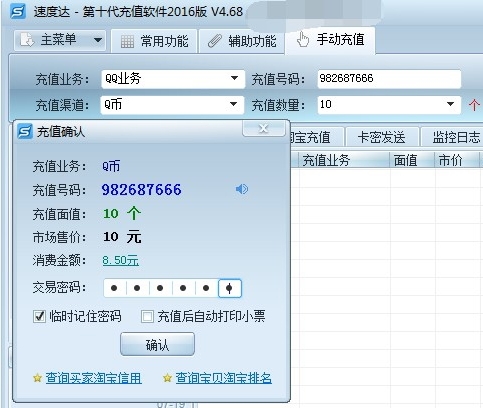Screen dimensions: 483x408
Task: Click the Q币 value in dialog
Action: click(x=111, y=166)
